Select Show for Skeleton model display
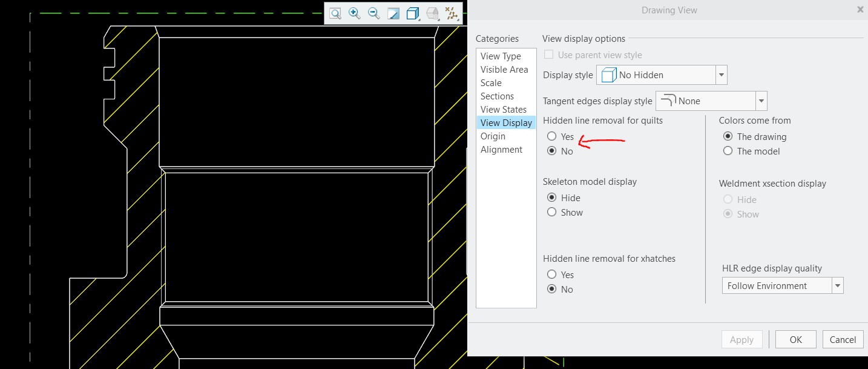Image resolution: width=868 pixels, height=369 pixels. click(x=552, y=213)
